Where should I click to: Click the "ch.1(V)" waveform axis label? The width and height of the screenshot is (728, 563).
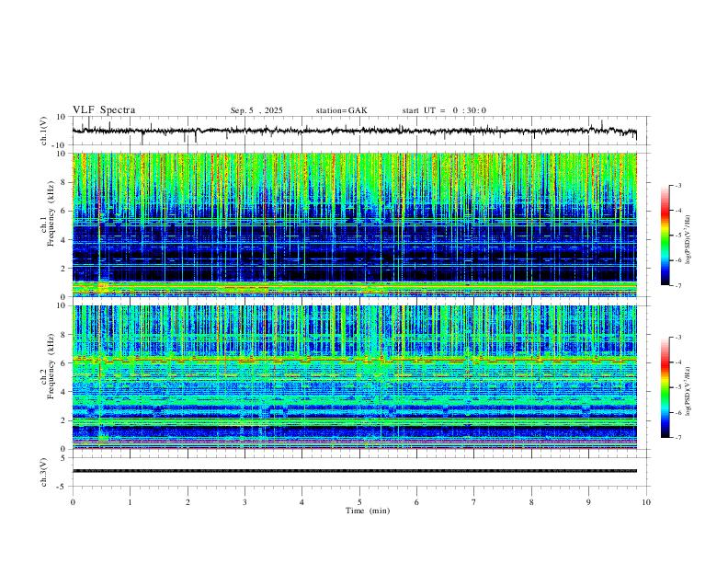click(x=44, y=131)
